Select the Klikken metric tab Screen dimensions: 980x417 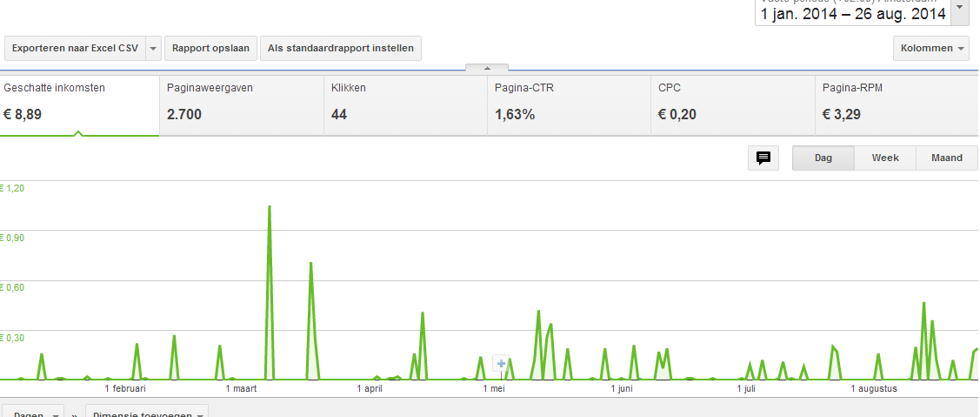[405, 105]
